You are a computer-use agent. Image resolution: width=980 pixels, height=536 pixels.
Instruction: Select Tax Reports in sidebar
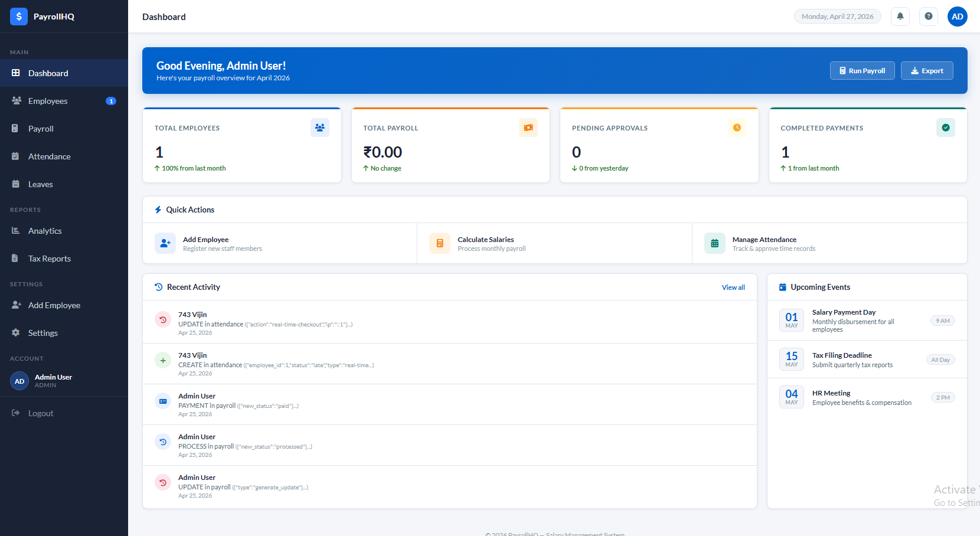50,259
